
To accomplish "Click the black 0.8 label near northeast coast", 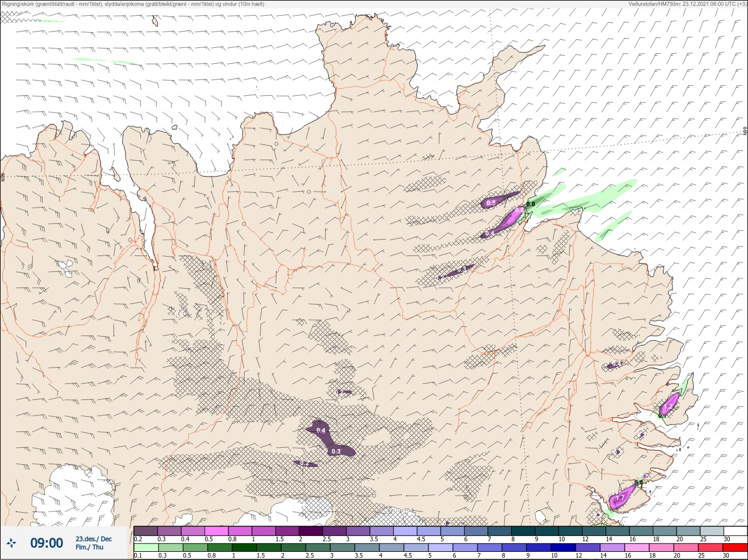I will pyautogui.click(x=531, y=204).
